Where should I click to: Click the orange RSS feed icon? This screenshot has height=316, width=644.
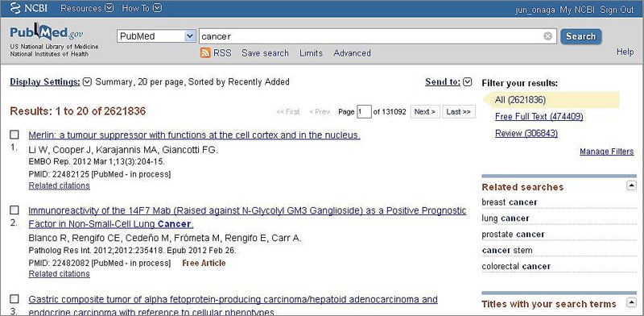tap(206, 52)
